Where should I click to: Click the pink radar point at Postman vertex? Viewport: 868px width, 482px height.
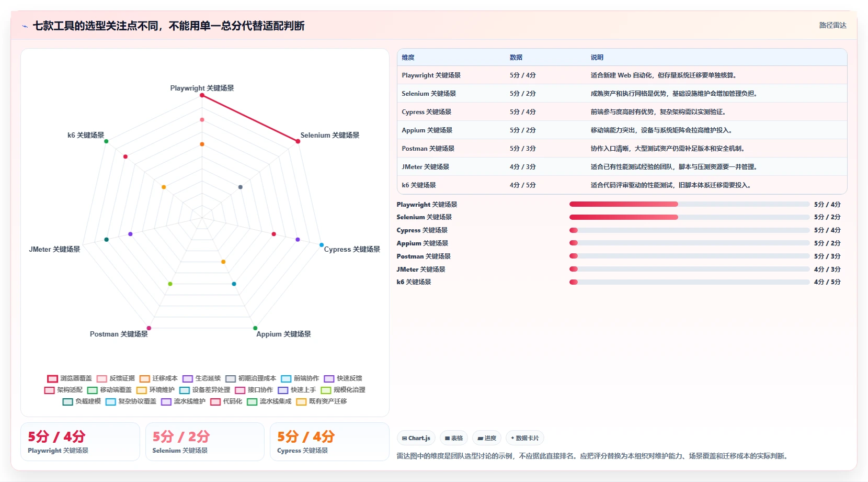(149, 328)
